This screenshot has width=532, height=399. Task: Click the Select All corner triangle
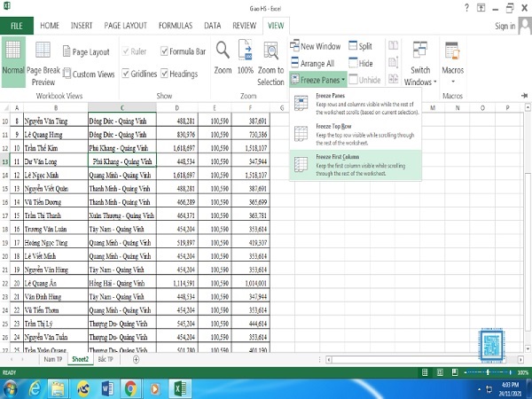5,108
